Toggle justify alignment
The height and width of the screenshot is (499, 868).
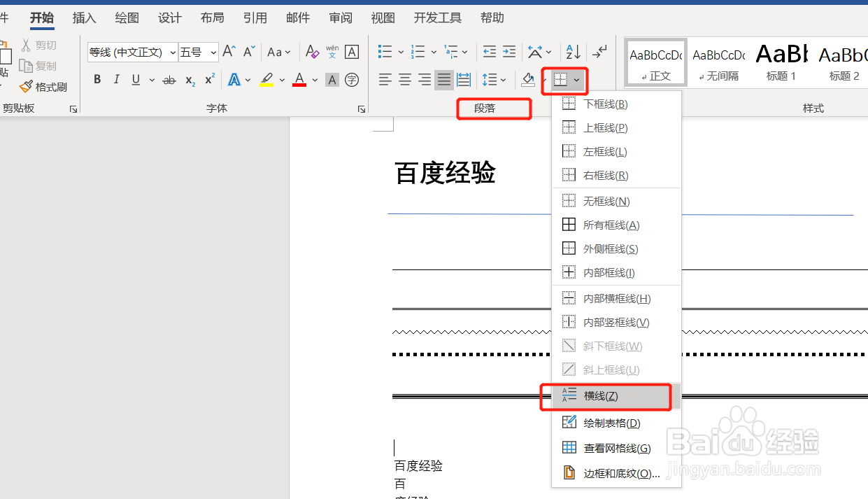[x=444, y=80]
